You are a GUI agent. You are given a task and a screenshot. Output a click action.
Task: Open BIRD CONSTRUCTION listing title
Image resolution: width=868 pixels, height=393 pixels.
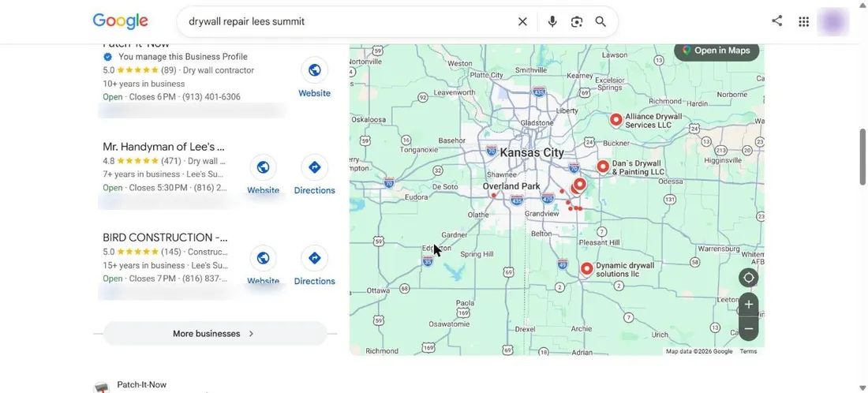[165, 238]
